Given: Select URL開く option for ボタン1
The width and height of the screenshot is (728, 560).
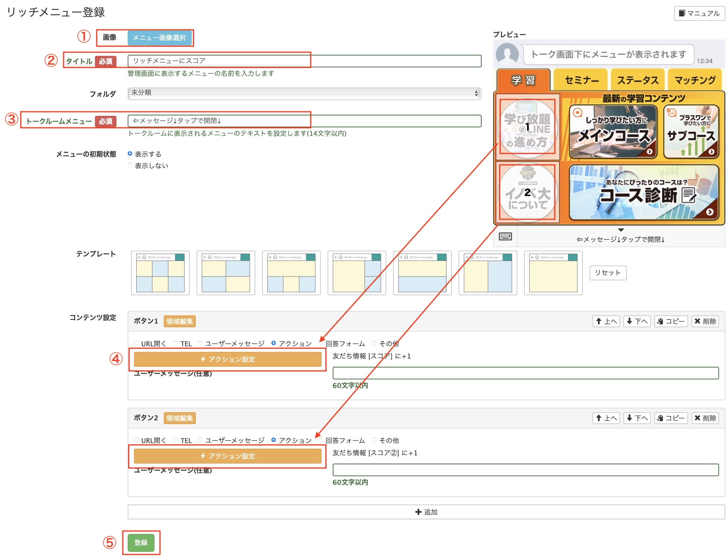Looking at the screenshot, I should tap(137, 343).
